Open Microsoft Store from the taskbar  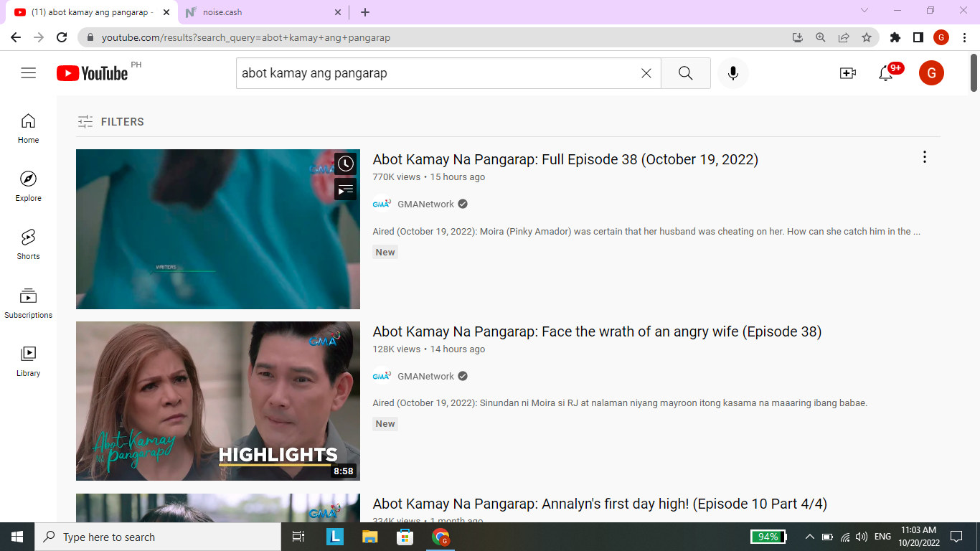pyautogui.click(x=405, y=537)
